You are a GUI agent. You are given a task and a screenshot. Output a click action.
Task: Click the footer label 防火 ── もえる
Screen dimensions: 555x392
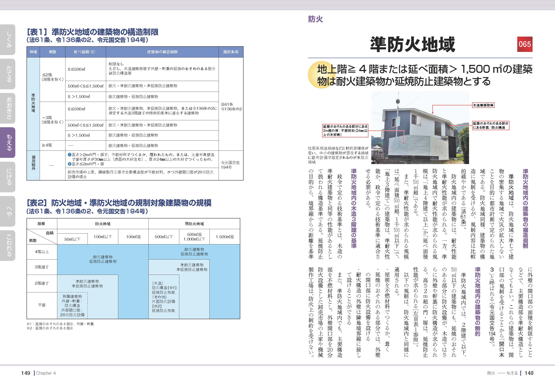click(x=502, y=373)
